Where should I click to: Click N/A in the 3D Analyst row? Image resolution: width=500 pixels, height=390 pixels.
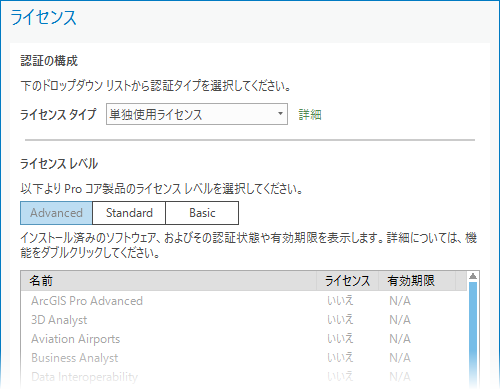400,320
